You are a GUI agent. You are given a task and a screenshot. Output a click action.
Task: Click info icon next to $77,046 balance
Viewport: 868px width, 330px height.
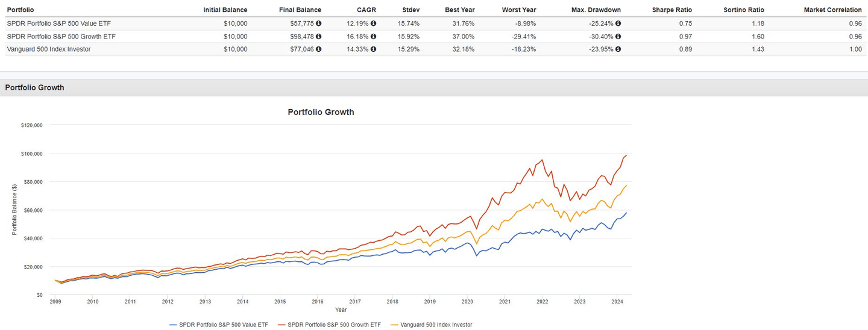(x=318, y=49)
